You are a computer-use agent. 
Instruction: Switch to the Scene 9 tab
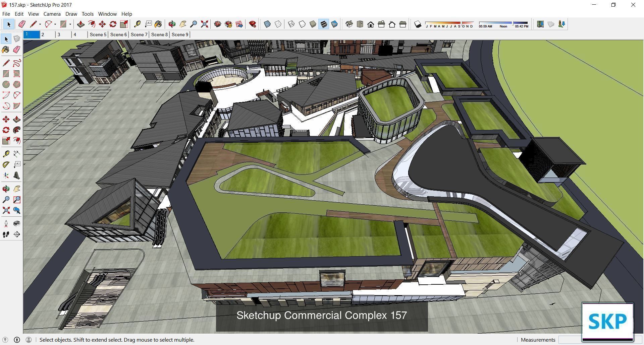pyautogui.click(x=180, y=34)
